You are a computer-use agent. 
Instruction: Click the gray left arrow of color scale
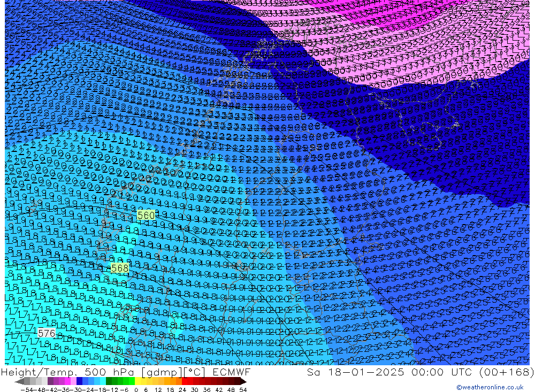click(x=19, y=381)
